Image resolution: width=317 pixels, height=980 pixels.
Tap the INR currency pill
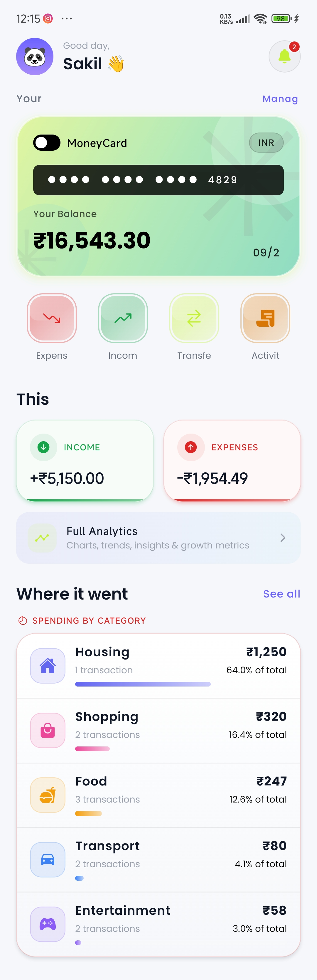[266, 143]
